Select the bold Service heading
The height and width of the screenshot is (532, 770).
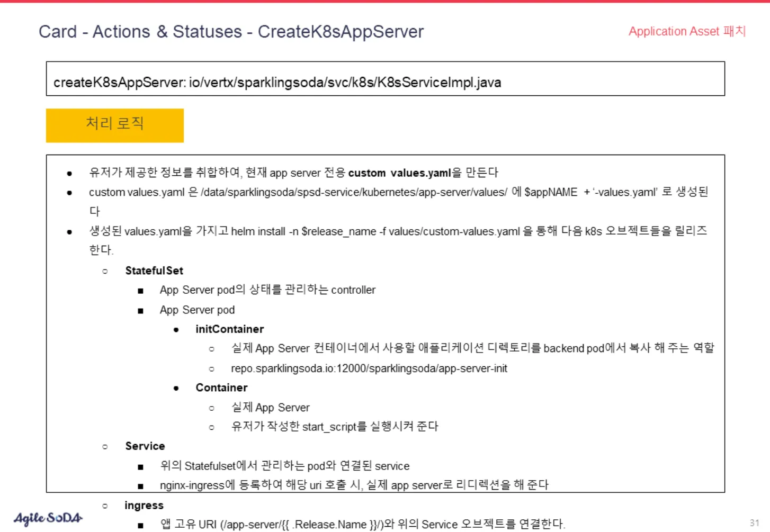click(x=145, y=446)
